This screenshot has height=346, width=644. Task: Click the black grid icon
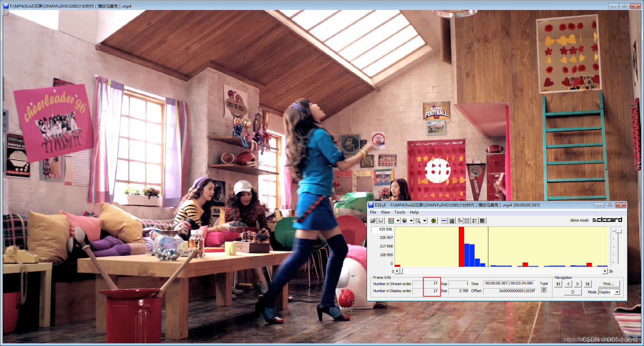point(482,221)
